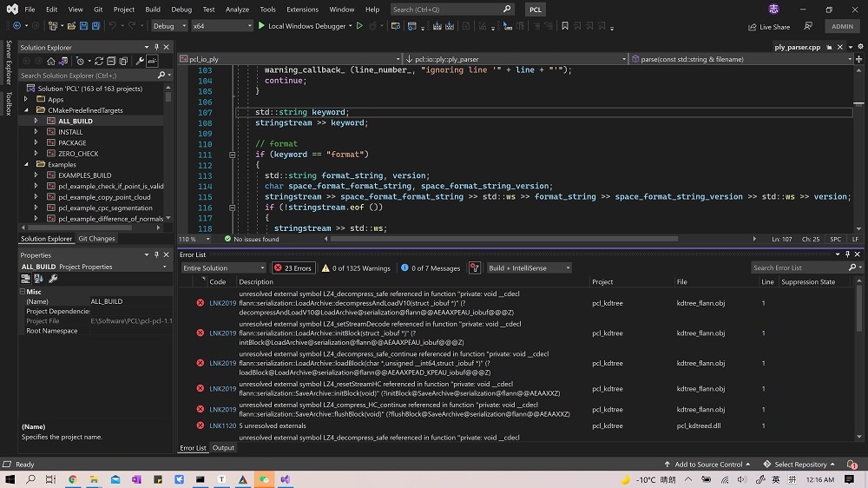This screenshot has height=488, width=868.
Task: Open the parse(const std::string) member dropdown
Action: [x=742, y=59]
